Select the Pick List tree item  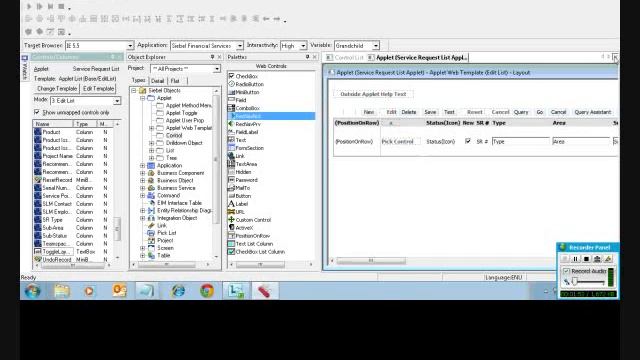pyautogui.click(x=167, y=233)
